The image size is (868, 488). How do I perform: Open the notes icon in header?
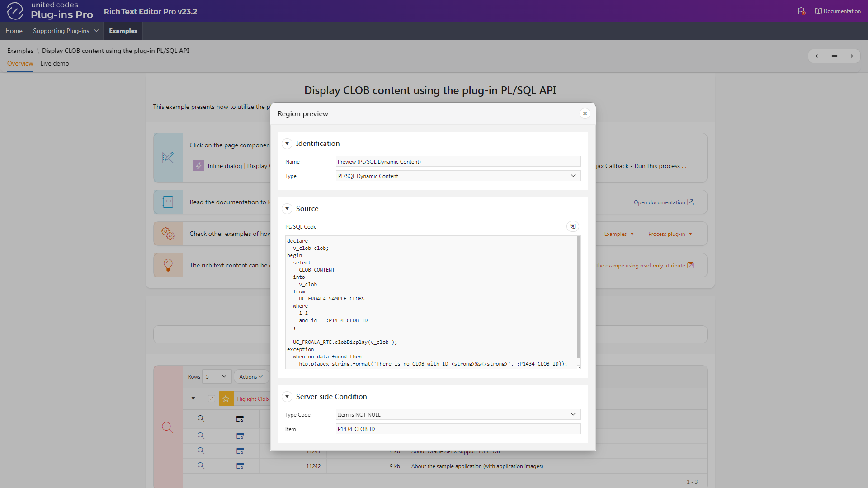801,11
